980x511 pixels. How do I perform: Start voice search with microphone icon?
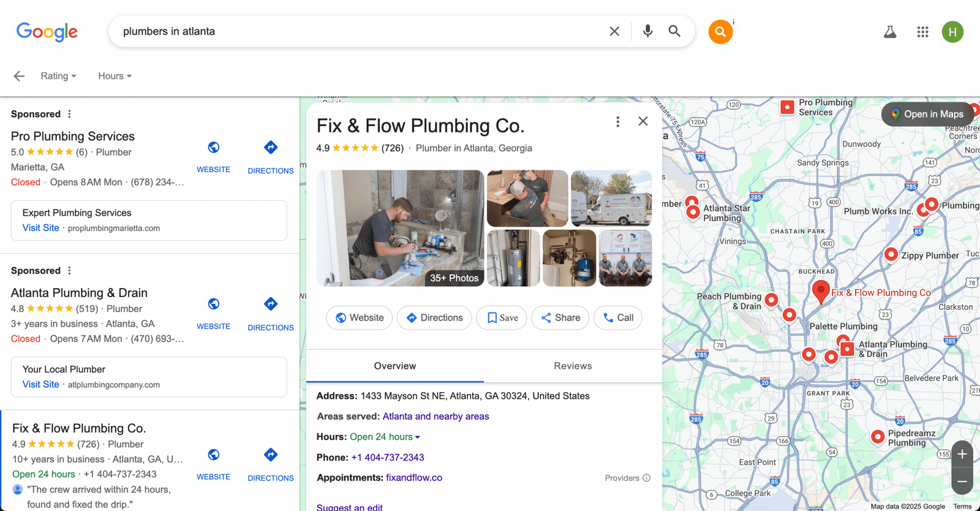pos(647,31)
